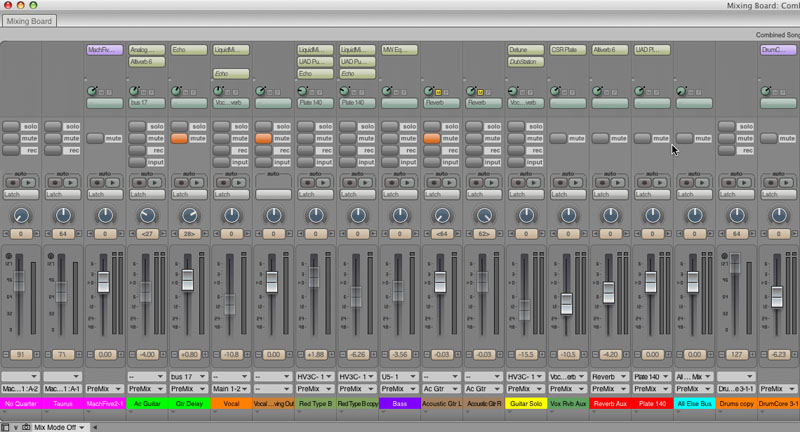800x432 pixels.
Task: Unmute the Gtr Delay channel
Action: tap(179, 138)
